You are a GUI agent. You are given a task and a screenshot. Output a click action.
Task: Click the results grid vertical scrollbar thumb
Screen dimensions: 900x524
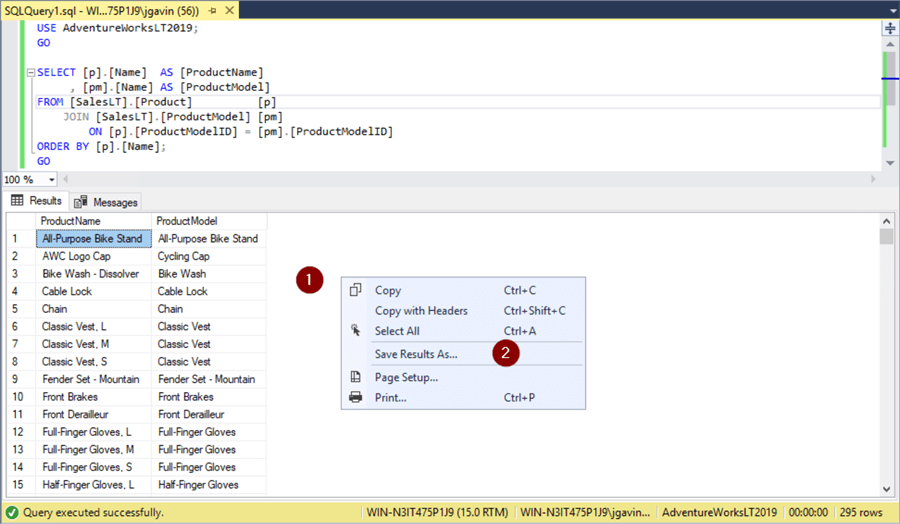(x=886, y=237)
